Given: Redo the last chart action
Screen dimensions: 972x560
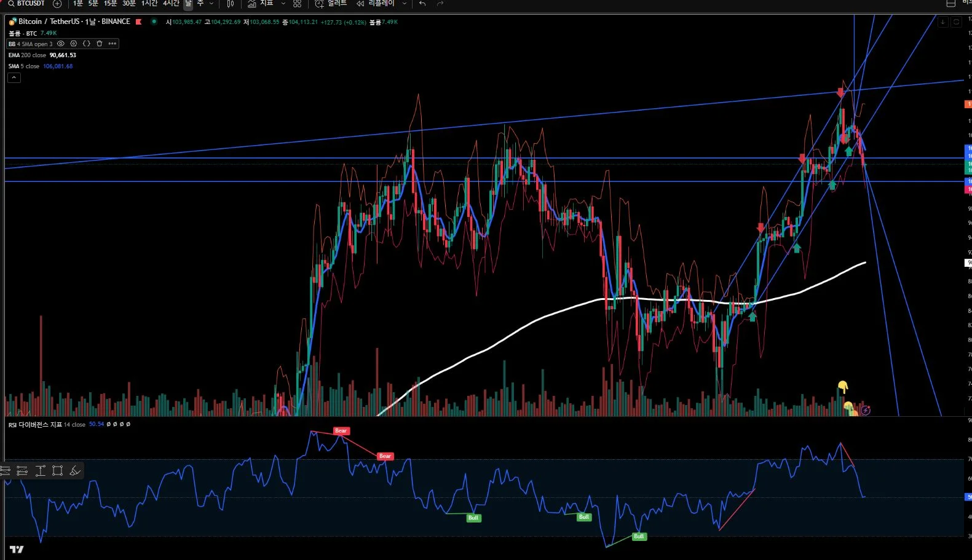Looking at the screenshot, I should pos(440,4).
